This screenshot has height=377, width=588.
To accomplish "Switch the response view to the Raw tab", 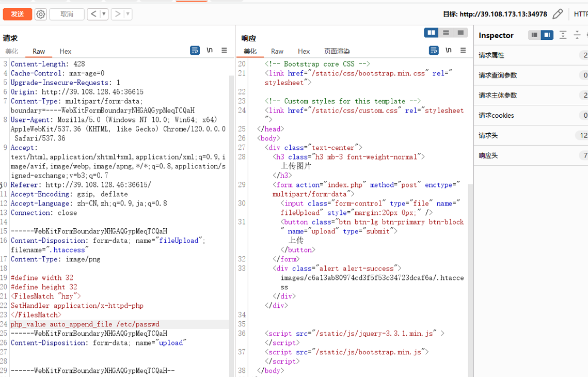I will (x=277, y=52).
